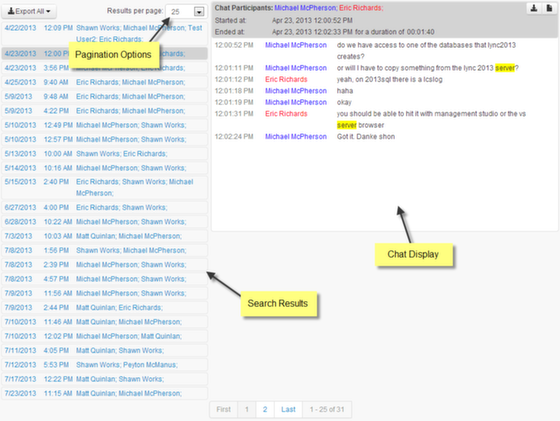Click the download icon in chat header
Image resolution: width=560 pixels, height=421 pixels.
[534, 8]
